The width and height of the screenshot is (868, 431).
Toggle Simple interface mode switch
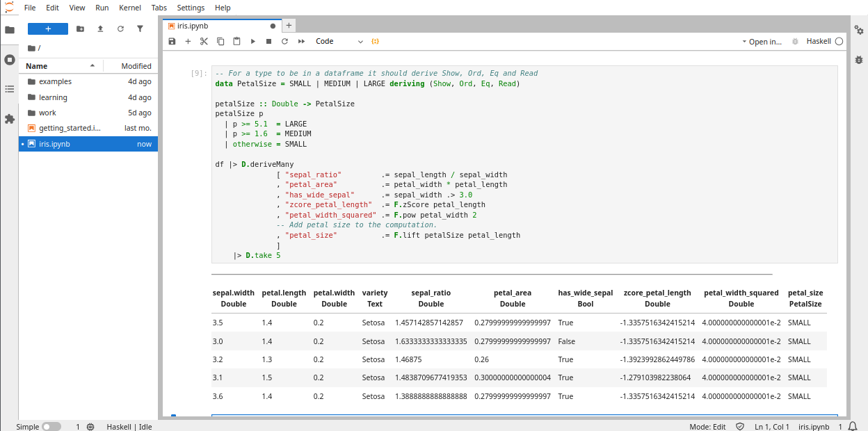(x=51, y=427)
